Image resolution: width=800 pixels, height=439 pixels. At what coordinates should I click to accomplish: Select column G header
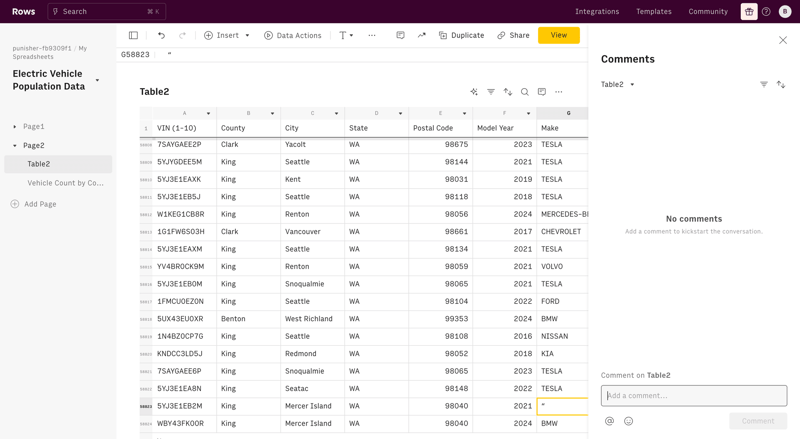(x=562, y=113)
